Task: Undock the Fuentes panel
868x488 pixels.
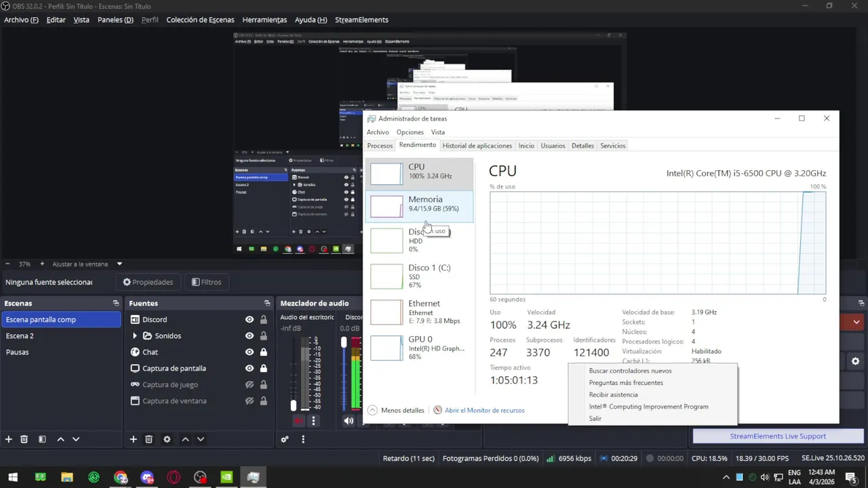Action: (267, 303)
